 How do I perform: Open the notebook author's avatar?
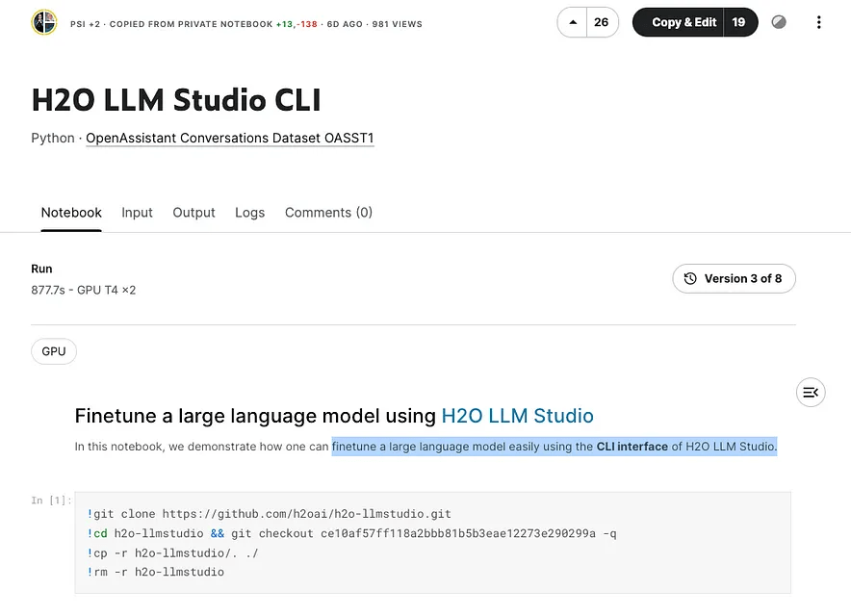pyautogui.click(x=40, y=21)
